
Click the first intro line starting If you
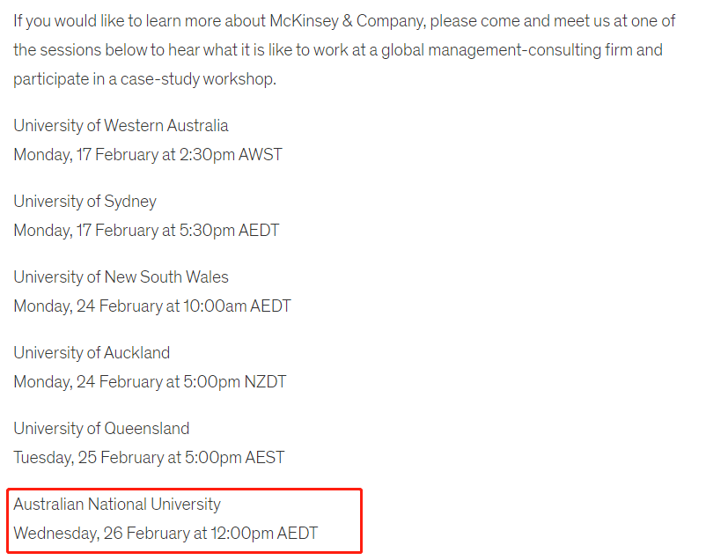pos(344,21)
